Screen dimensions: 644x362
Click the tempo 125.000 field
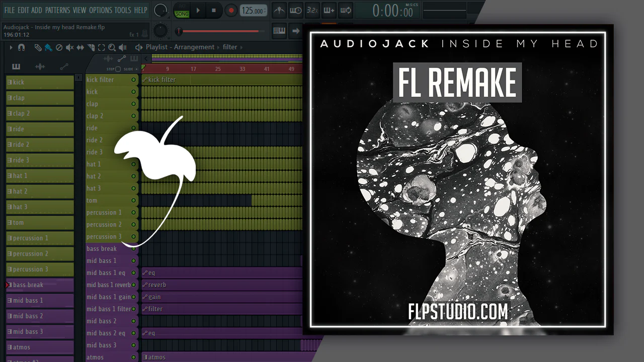click(253, 11)
